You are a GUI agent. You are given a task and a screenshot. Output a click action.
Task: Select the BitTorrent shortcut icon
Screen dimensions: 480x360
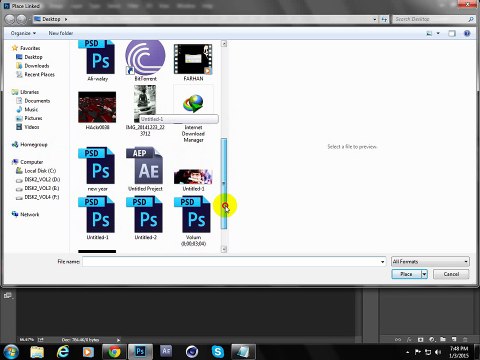[x=145, y=60]
